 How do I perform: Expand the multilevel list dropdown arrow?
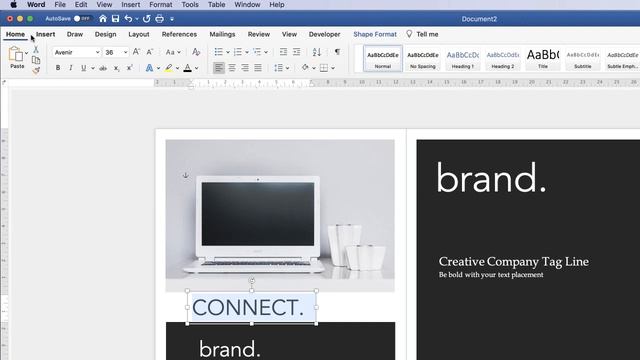(266, 52)
